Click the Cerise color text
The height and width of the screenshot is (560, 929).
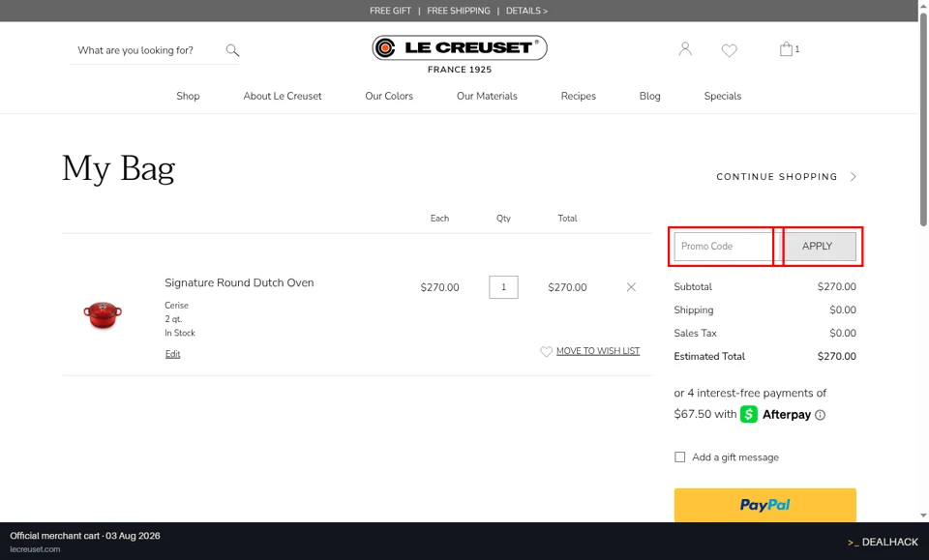click(x=176, y=306)
